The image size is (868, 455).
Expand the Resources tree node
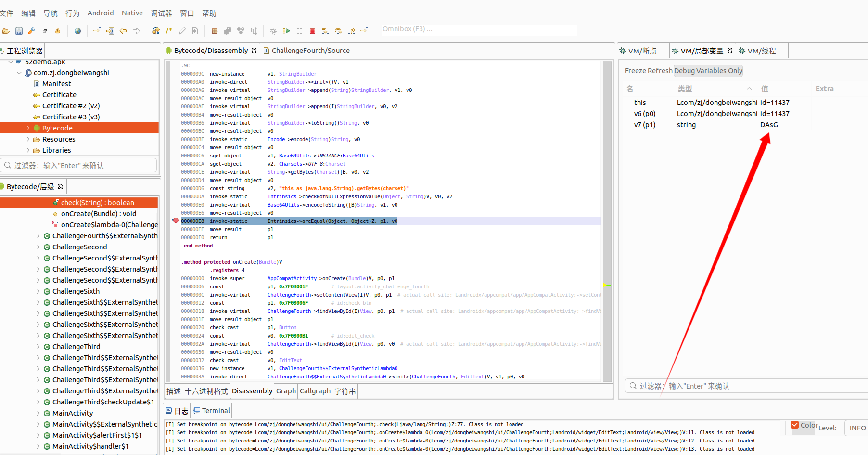tap(28, 139)
